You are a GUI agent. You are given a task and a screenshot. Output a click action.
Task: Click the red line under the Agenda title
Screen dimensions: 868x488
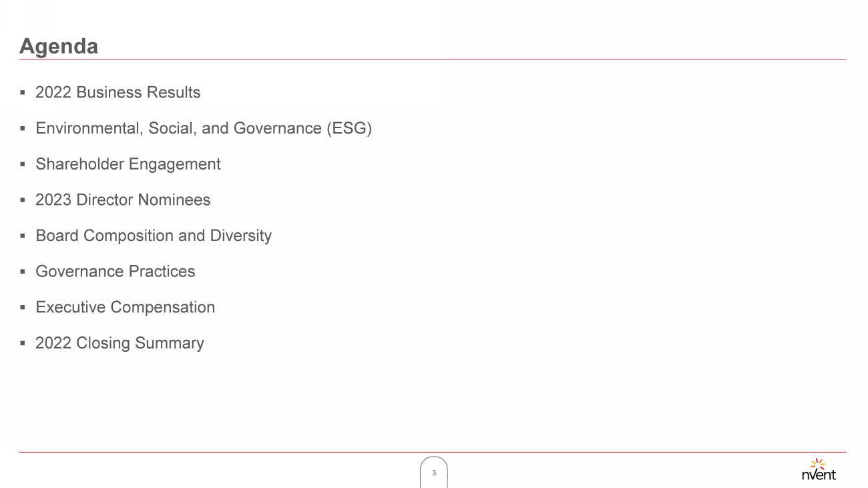coord(433,59)
